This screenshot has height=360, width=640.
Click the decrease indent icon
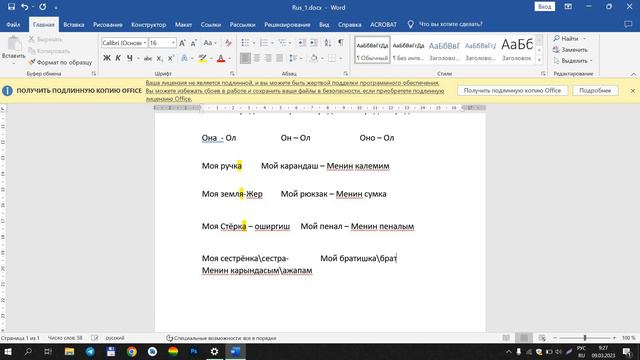tap(302, 43)
